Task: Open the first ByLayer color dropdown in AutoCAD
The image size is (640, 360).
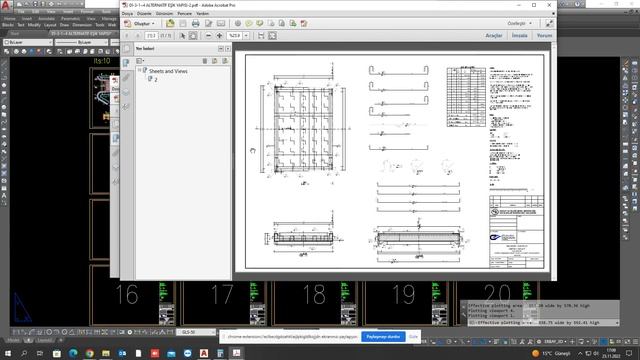Action: (x=28, y=42)
